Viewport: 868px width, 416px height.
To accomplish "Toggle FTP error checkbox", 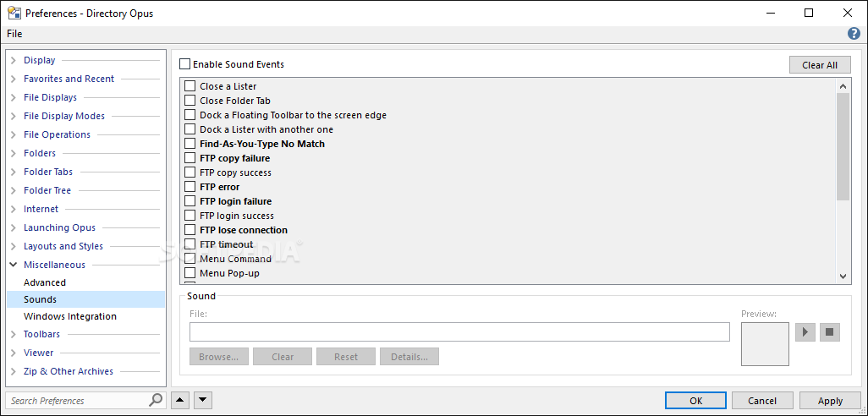I will [x=190, y=187].
